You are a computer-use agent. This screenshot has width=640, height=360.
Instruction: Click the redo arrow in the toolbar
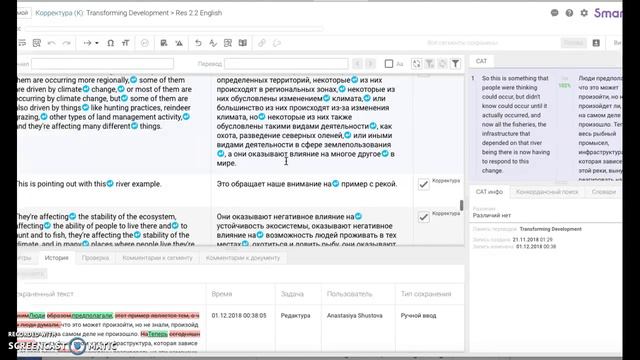coord(67,43)
